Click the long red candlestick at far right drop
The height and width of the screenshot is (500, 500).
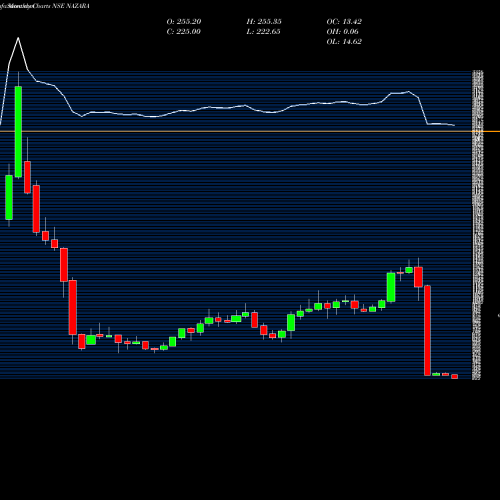tap(427, 330)
